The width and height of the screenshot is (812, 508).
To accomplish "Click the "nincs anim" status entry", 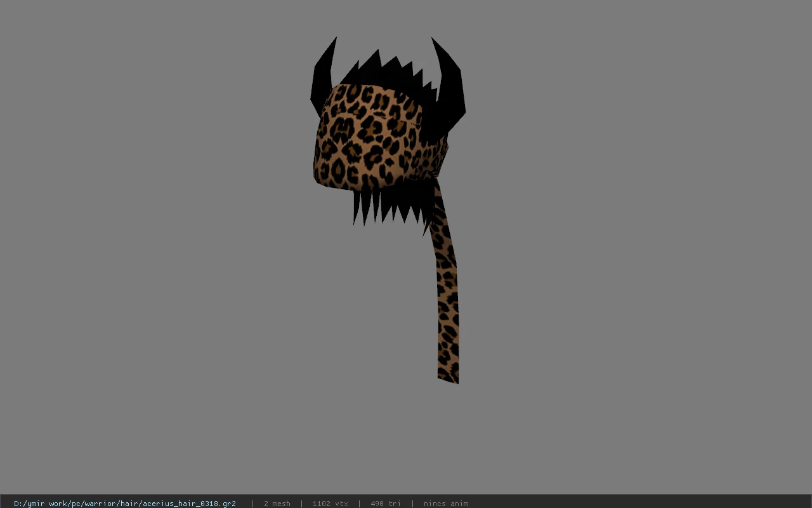I will tap(446, 504).
